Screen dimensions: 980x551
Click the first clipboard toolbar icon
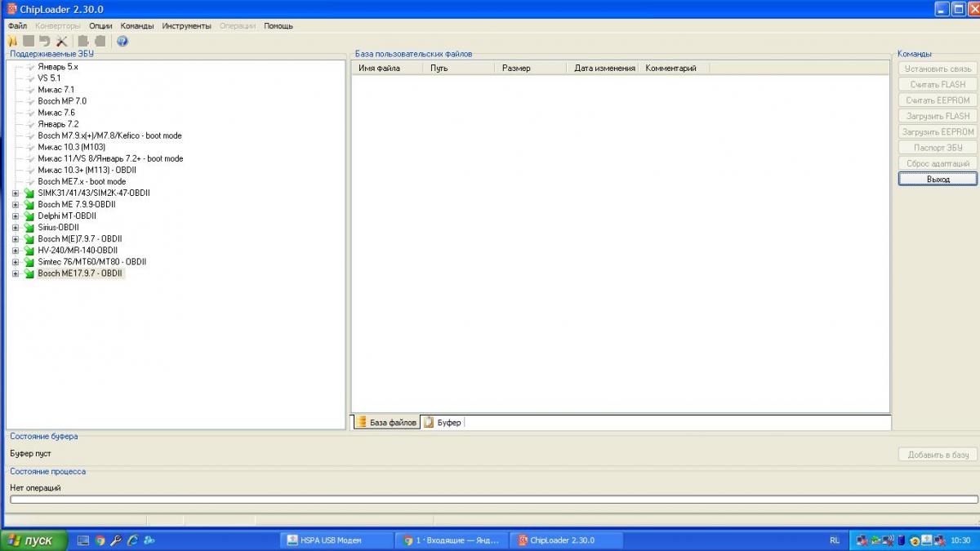click(83, 41)
